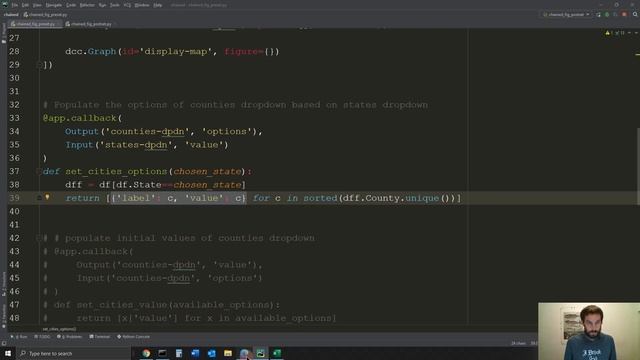Open the Run menu in menu bar
Image resolution: width=640 pixels, height=360 pixels.
point(102,5)
